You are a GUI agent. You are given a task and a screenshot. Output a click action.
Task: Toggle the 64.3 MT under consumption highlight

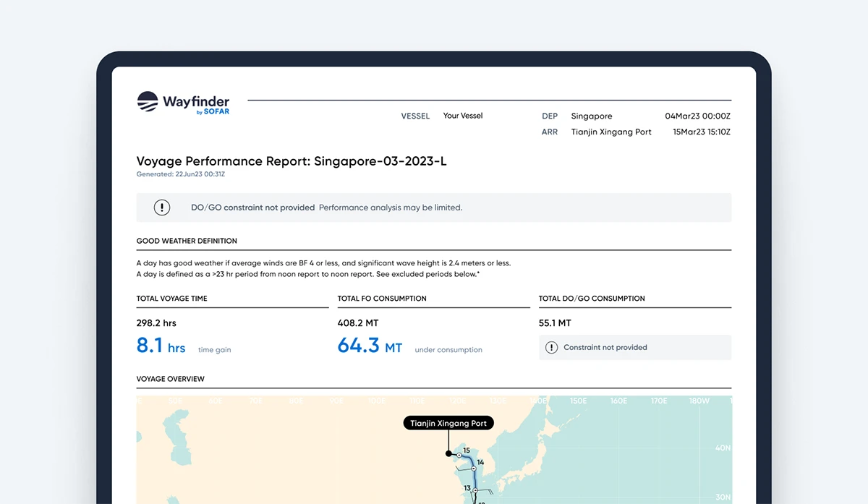pyautogui.click(x=370, y=346)
